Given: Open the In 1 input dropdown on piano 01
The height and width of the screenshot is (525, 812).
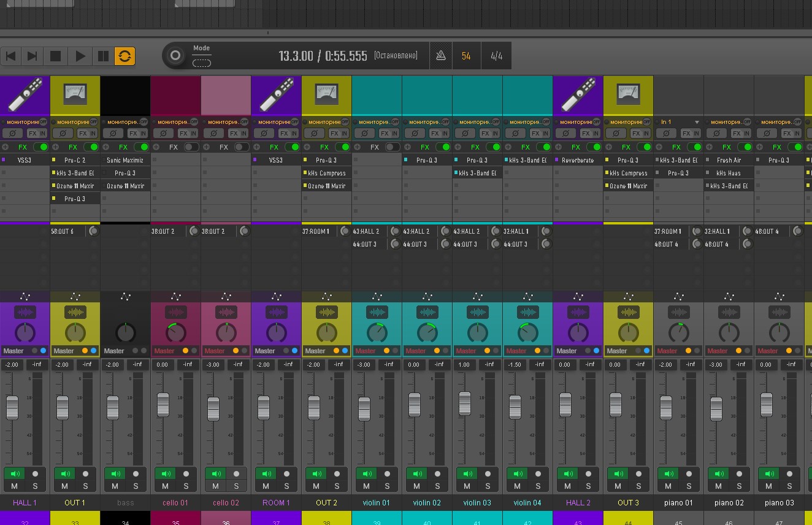Looking at the screenshot, I should (696, 122).
